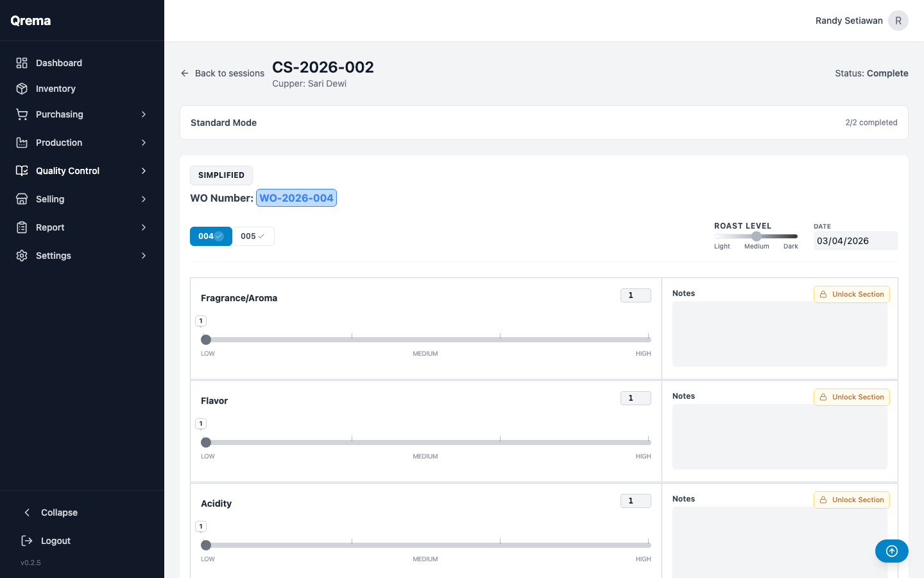Click the Production factory icon
Screen dimensions: 924x578
click(22, 143)
